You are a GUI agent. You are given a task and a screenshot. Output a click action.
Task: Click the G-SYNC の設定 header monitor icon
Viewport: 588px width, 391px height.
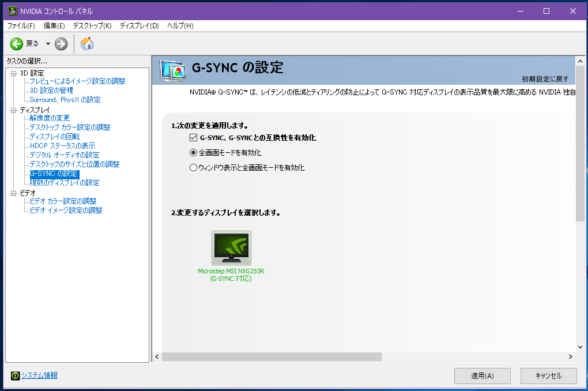172,70
